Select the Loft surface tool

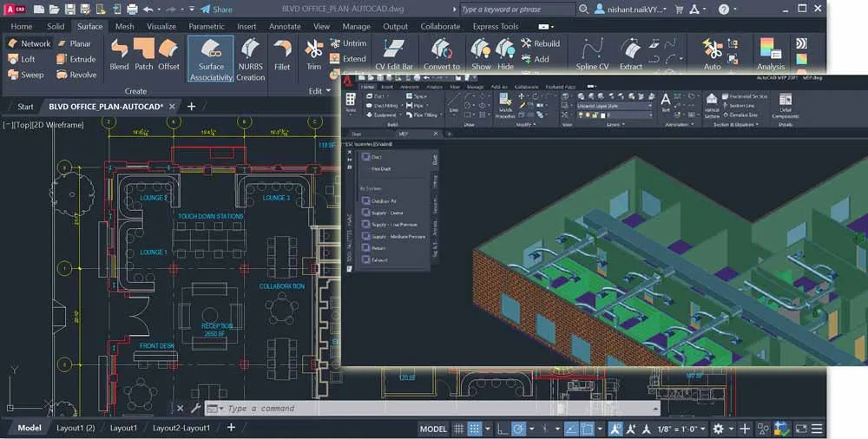pos(23,59)
